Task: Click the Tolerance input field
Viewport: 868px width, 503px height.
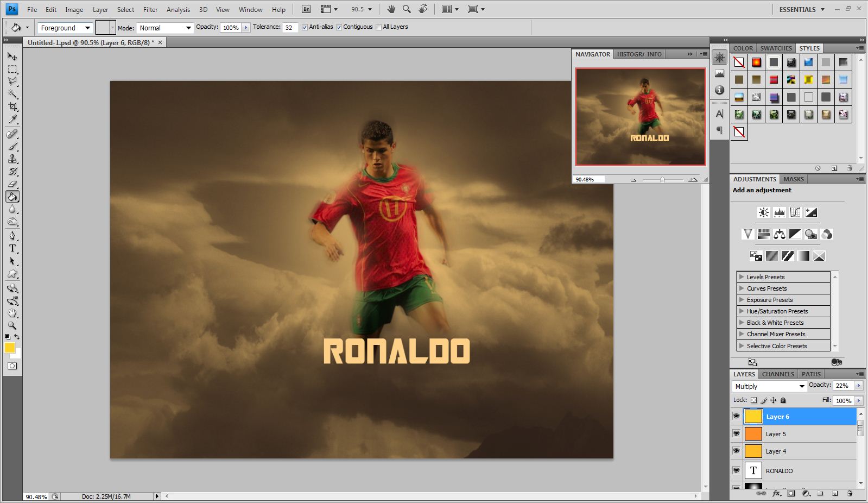Action: [290, 28]
